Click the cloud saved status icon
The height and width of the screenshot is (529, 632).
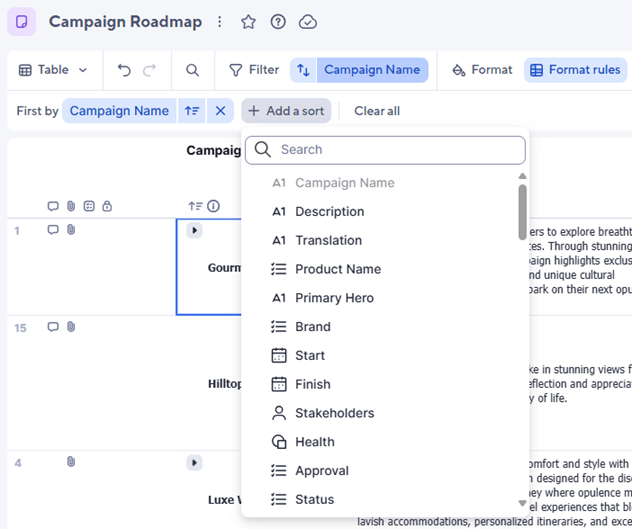click(x=308, y=22)
